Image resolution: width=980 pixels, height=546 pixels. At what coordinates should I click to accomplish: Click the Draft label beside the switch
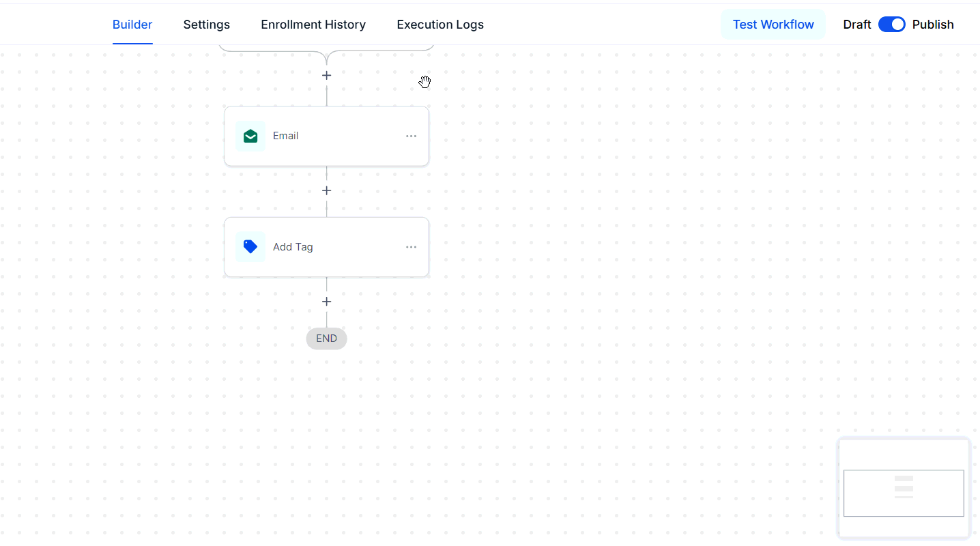point(856,25)
